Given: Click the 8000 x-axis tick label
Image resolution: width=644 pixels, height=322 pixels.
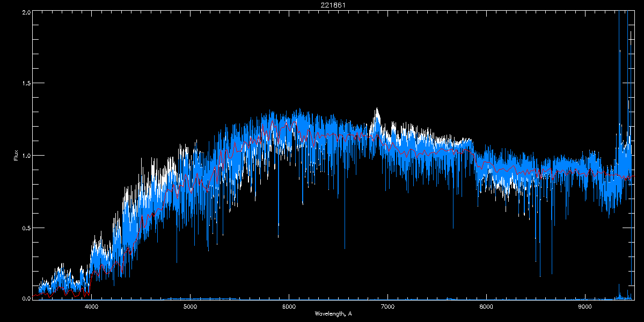Looking at the screenshot, I should 486,307.
